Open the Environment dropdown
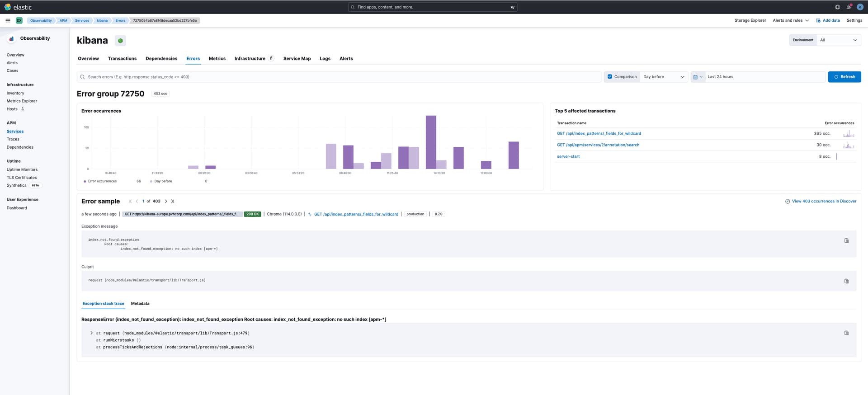Viewport: 868px width, 395px height. [x=839, y=40]
